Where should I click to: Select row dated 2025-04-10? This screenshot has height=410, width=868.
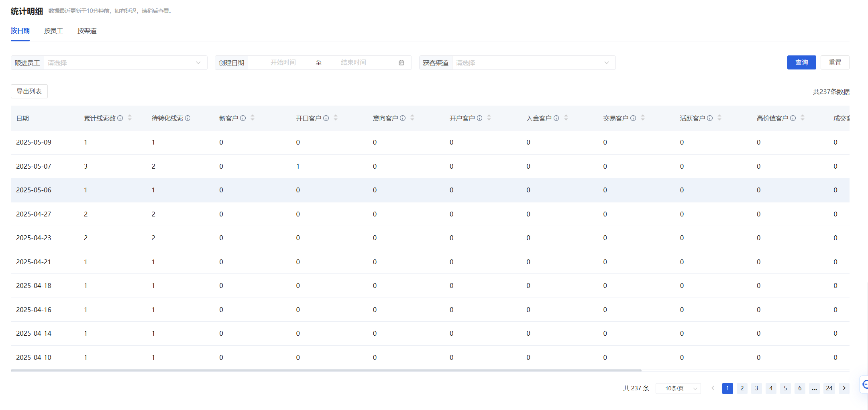[430, 357]
